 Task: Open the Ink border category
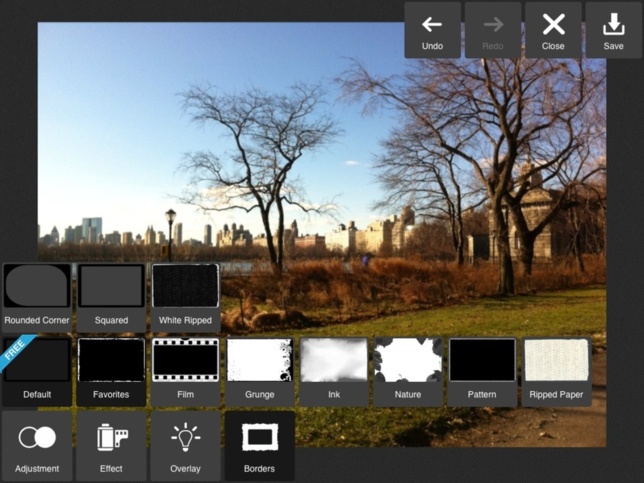[334, 372]
